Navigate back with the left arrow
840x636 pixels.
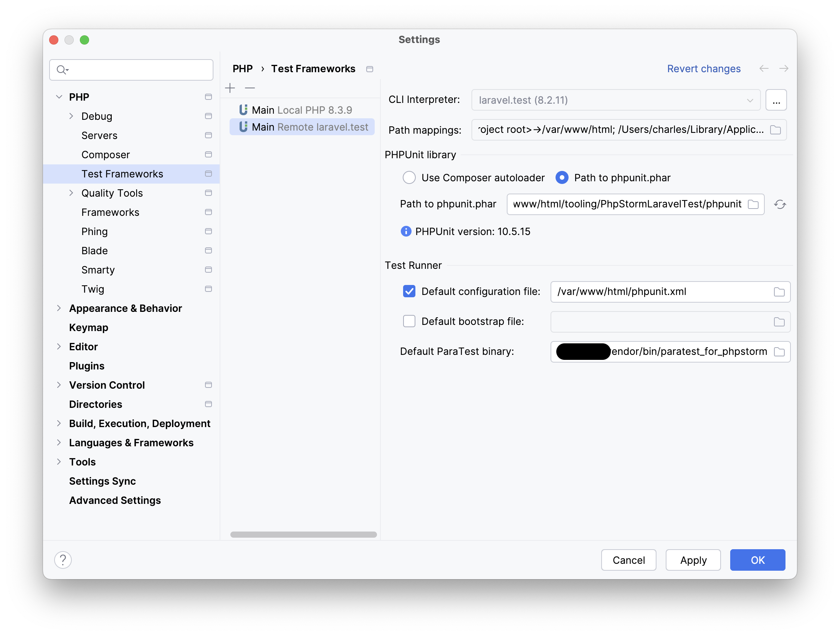pyautogui.click(x=764, y=68)
